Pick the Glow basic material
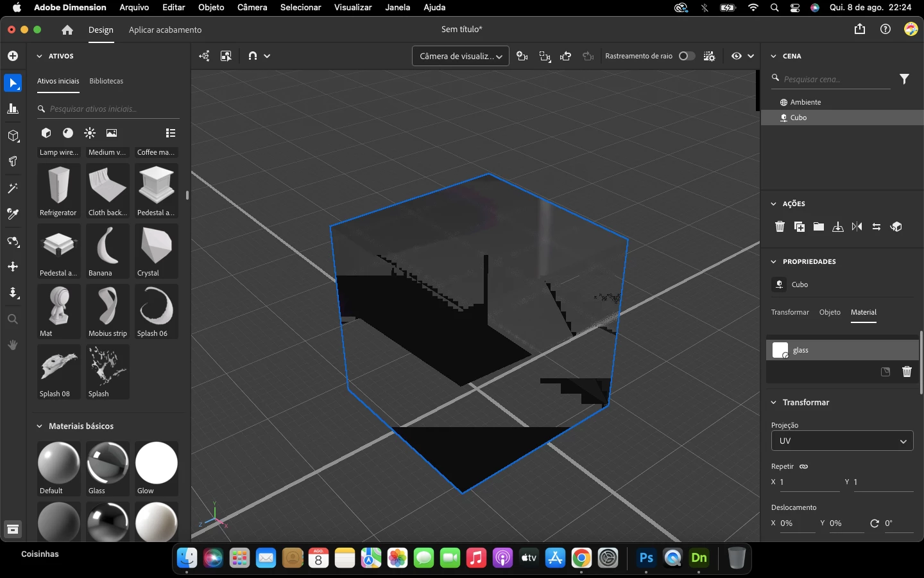Screen dimensions: 924x578 pos(157,468)
